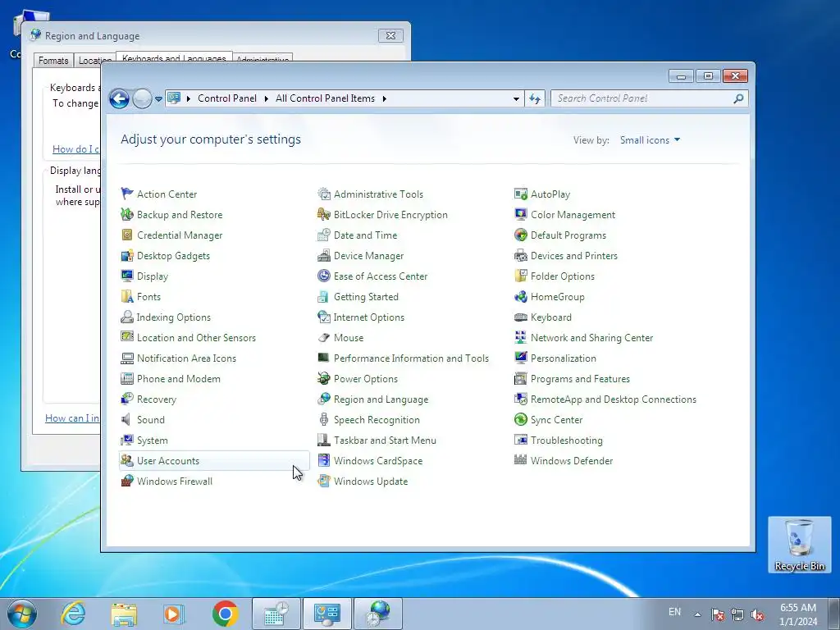The width and height of the screenshot is (840, 630).
Task: Open the Windows Start button
Action: tap(22, 614)
